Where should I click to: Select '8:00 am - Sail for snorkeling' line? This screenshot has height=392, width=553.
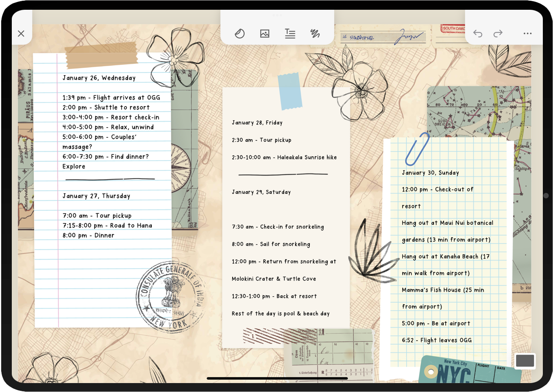click(x=271, y=244)
